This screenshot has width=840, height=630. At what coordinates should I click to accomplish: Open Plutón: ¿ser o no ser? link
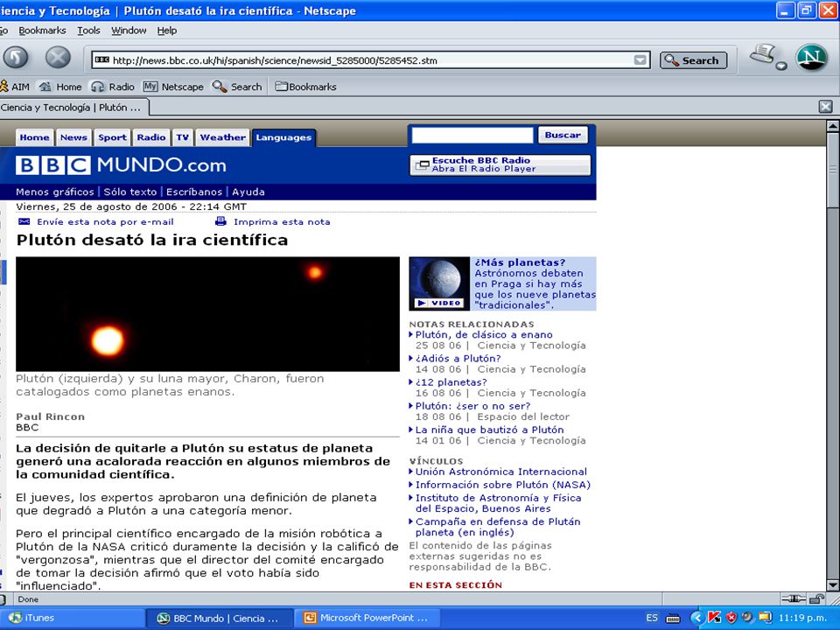click(472, 405)
